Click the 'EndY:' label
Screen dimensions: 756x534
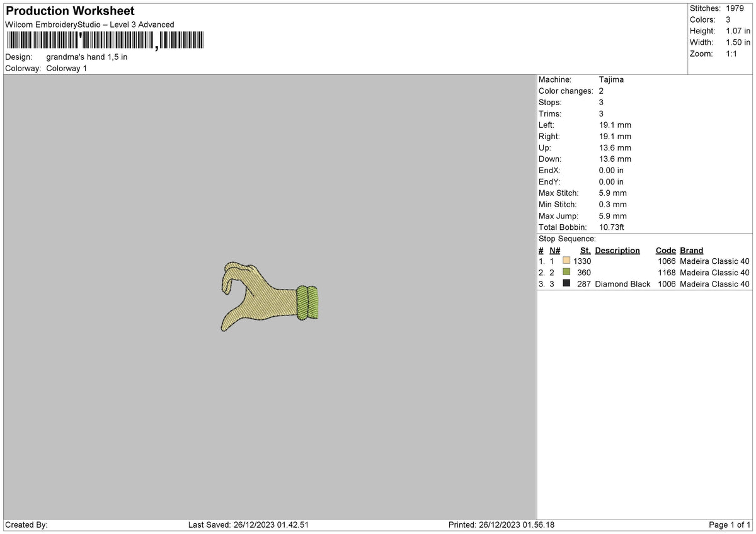tap(549, 181)
